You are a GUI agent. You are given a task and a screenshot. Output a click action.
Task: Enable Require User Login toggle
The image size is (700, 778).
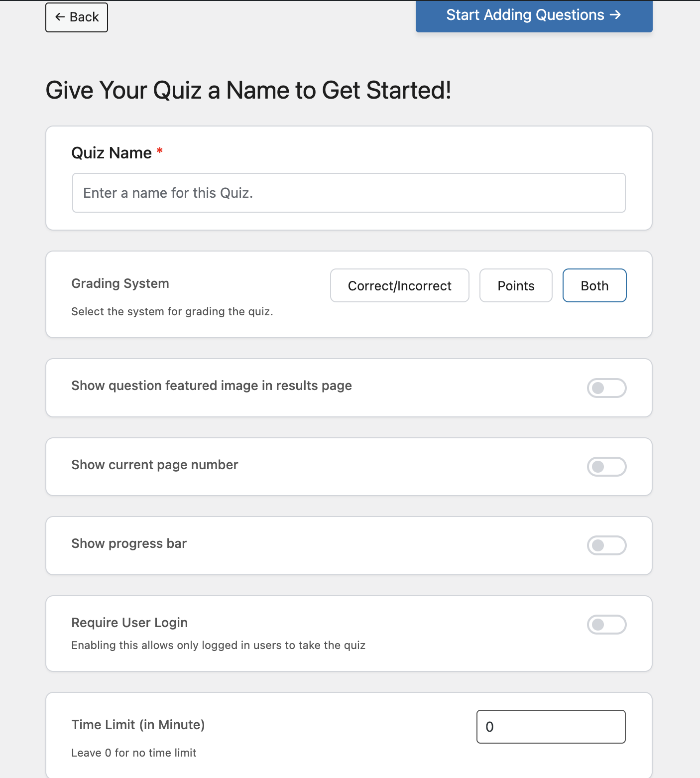coord(606,625)
